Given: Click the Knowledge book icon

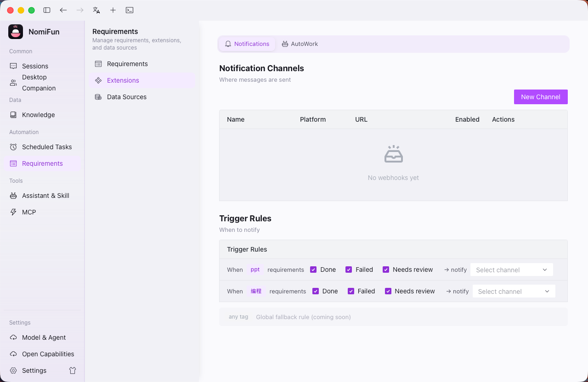Looking at the screenshot, I should point(13,115).
